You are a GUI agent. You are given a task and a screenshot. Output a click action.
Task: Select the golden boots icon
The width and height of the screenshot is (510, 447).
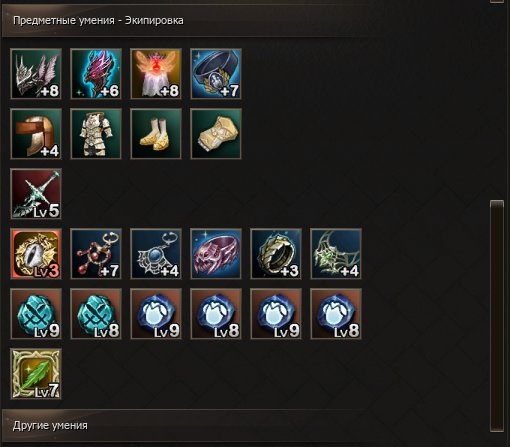pos(156,134)
